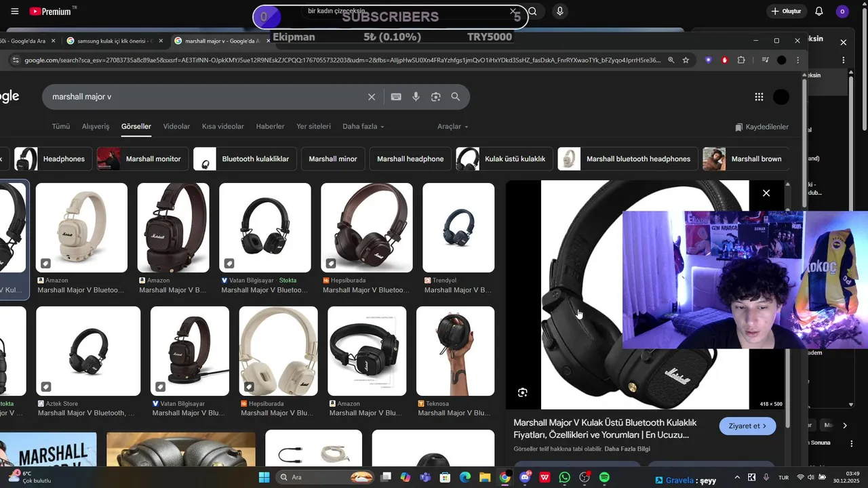The height and width of the screenshot is (488, 868).
Task: Open the Teknosa hand-held headphone thumbnail
Action: point(455,351)
